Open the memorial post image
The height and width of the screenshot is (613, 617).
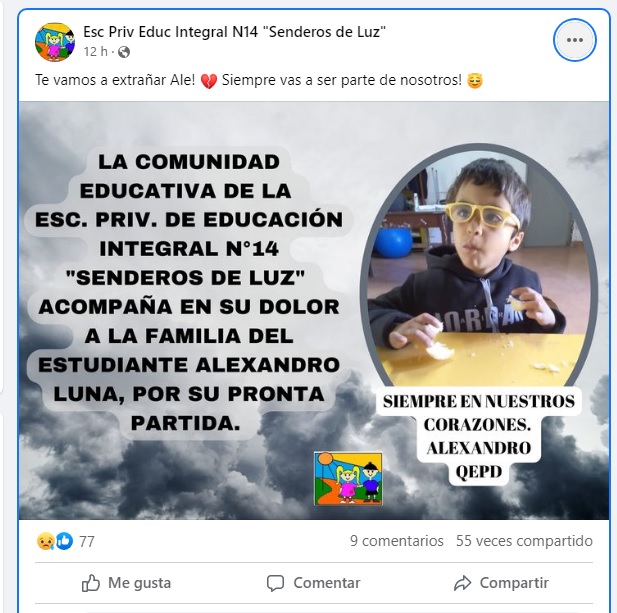tap(314, 310)
